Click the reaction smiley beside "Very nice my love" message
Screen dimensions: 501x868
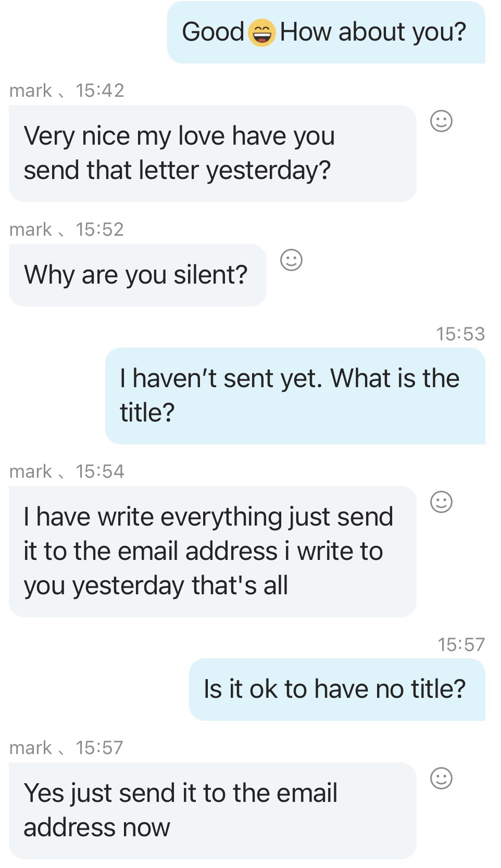click(441, 121)
